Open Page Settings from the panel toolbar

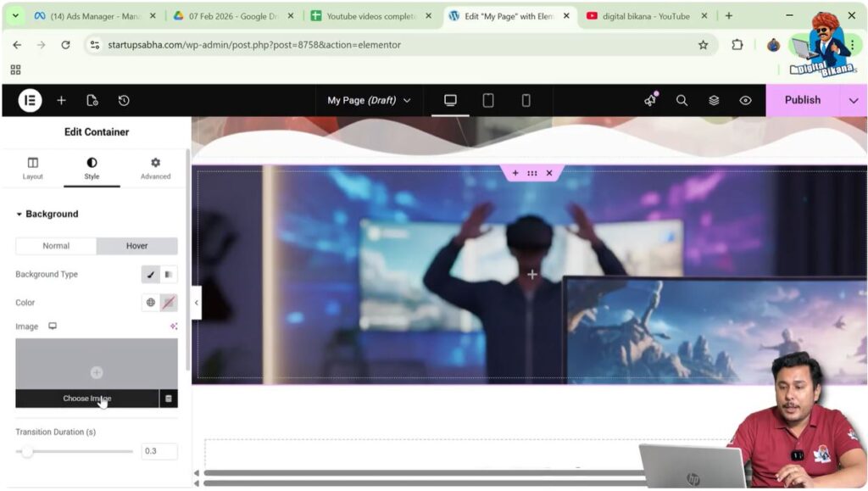93,100
